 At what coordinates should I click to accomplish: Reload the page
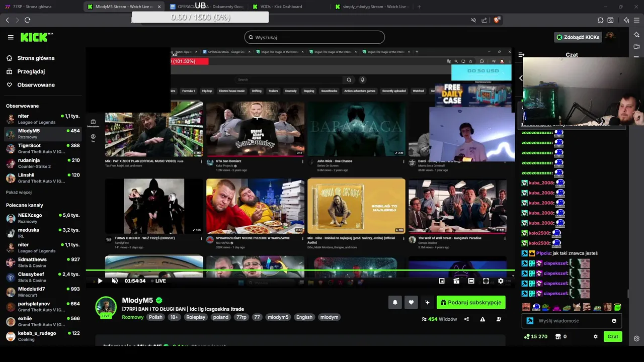pos(27,20)
